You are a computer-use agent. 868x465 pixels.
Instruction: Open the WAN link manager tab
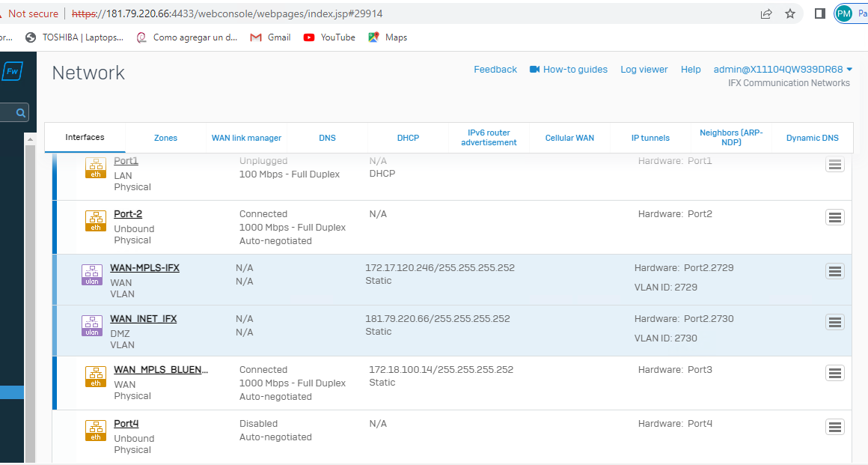(246, 138)
